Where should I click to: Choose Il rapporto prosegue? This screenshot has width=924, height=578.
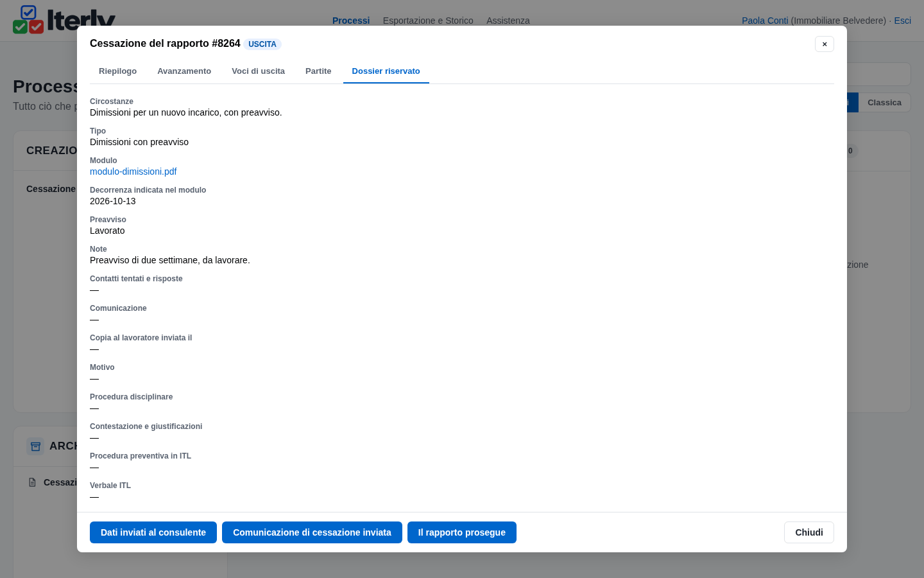(x=462, y=532)
